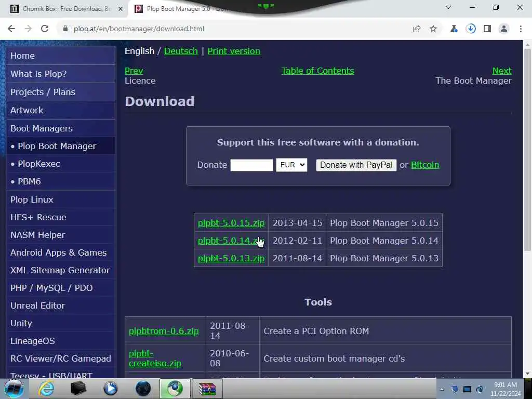The width and height of the screenshot is (532, 399).
Task: Toggle the side panel icon
Action: tap(487, 29)
